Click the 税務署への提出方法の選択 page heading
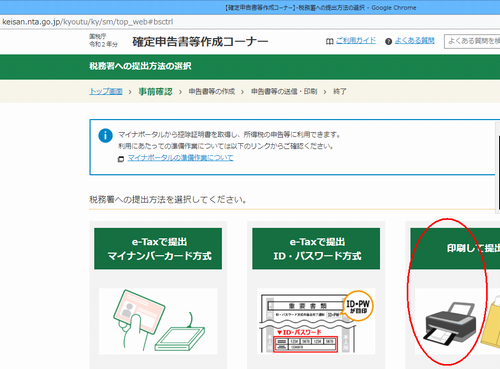 tap(140, 66)
